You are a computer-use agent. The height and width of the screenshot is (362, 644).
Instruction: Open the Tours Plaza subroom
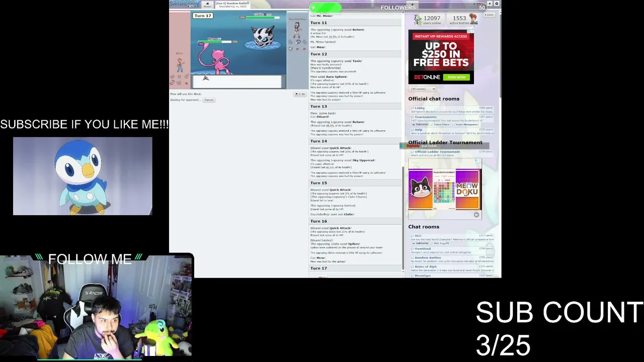[x=441, y=124]
